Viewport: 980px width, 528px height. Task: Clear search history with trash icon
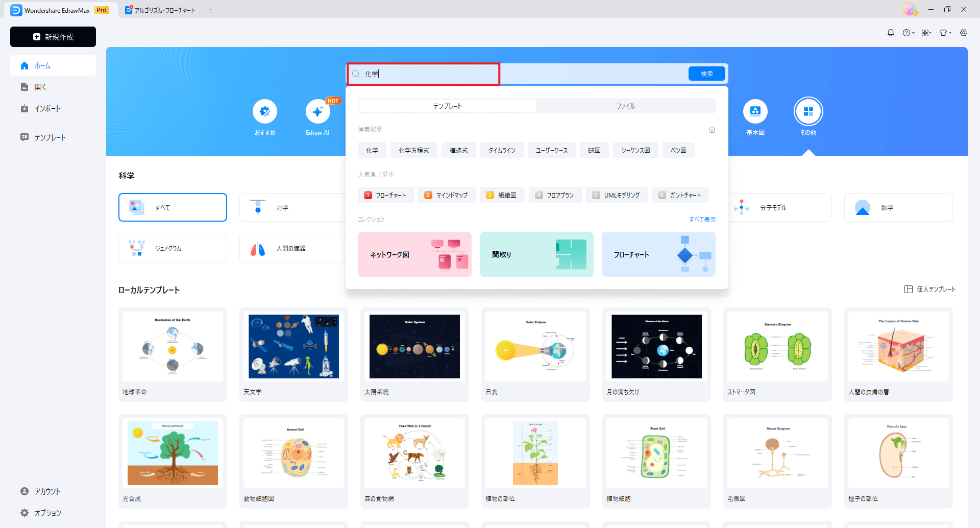pyautogui.click(x=712, y=130)
